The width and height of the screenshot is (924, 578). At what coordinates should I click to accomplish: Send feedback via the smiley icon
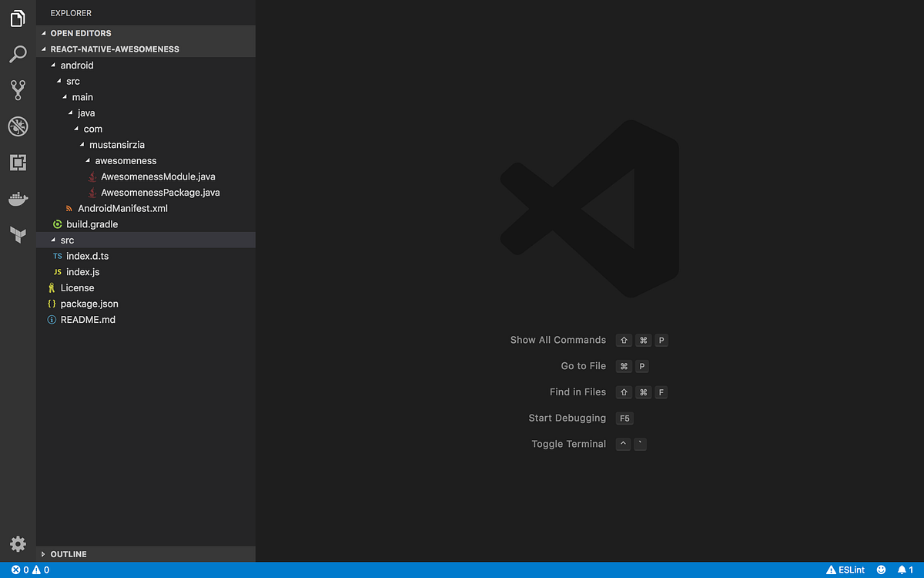(x=880, y=570)
